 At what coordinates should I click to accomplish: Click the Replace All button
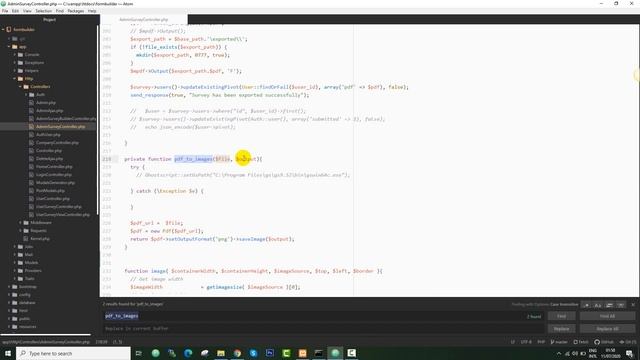pyautogui.click(x=607, y=329)
